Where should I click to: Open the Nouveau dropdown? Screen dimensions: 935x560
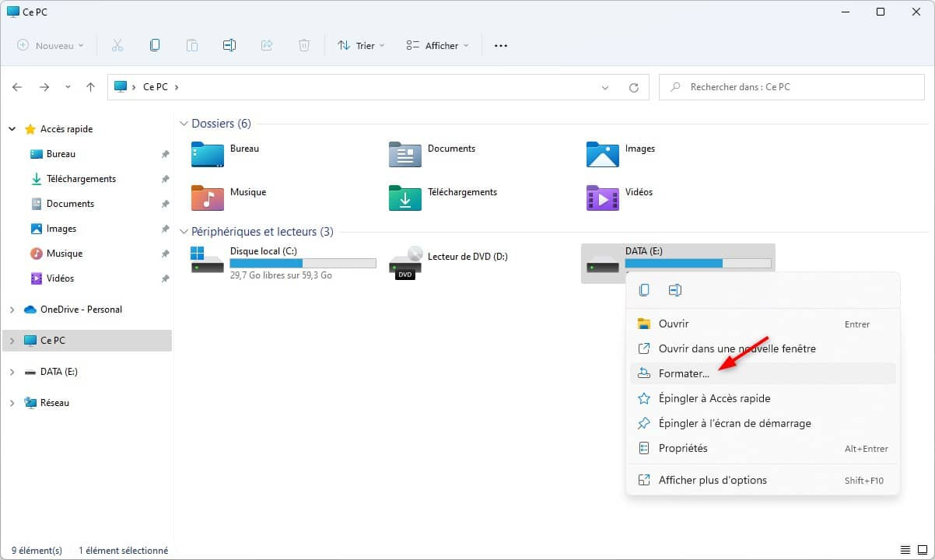[x=51, y=46]
